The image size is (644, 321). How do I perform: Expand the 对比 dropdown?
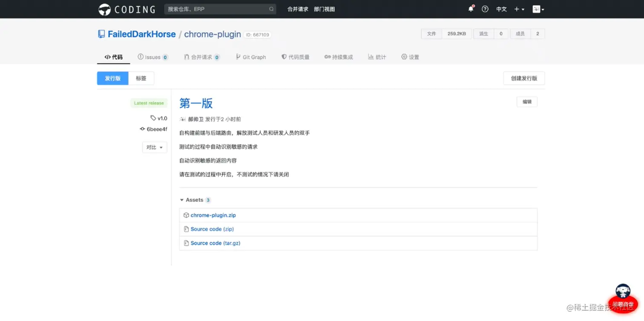155,147
